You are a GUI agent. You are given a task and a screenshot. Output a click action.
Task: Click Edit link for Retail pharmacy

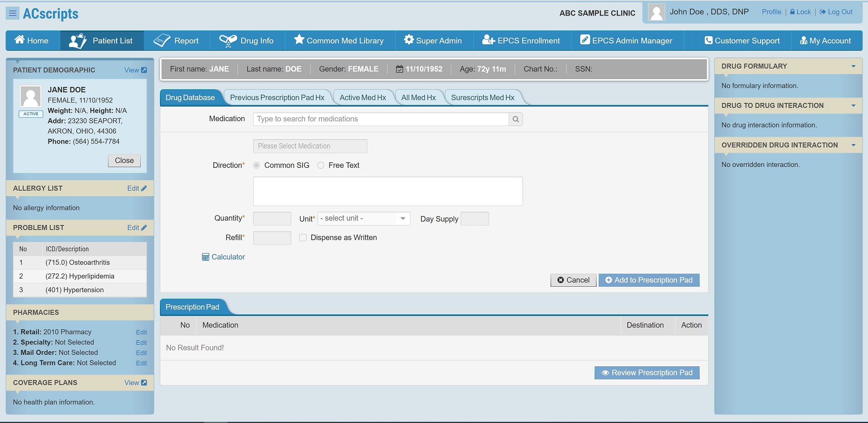141,332
